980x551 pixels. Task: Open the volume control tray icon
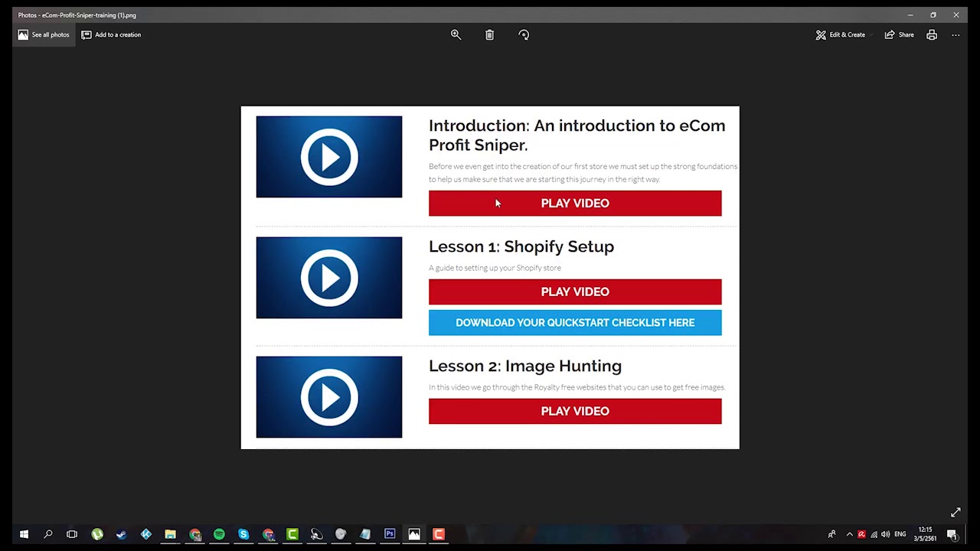point(886,534)
